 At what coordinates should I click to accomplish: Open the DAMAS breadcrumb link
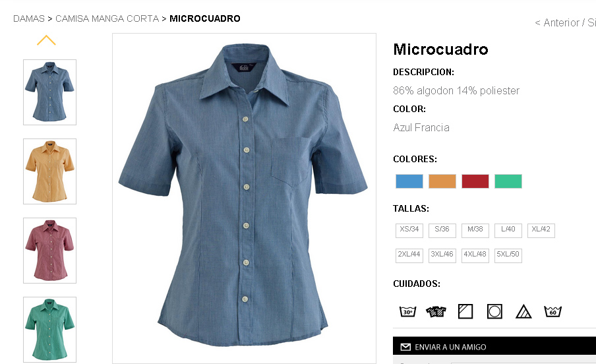click(29, 18)
